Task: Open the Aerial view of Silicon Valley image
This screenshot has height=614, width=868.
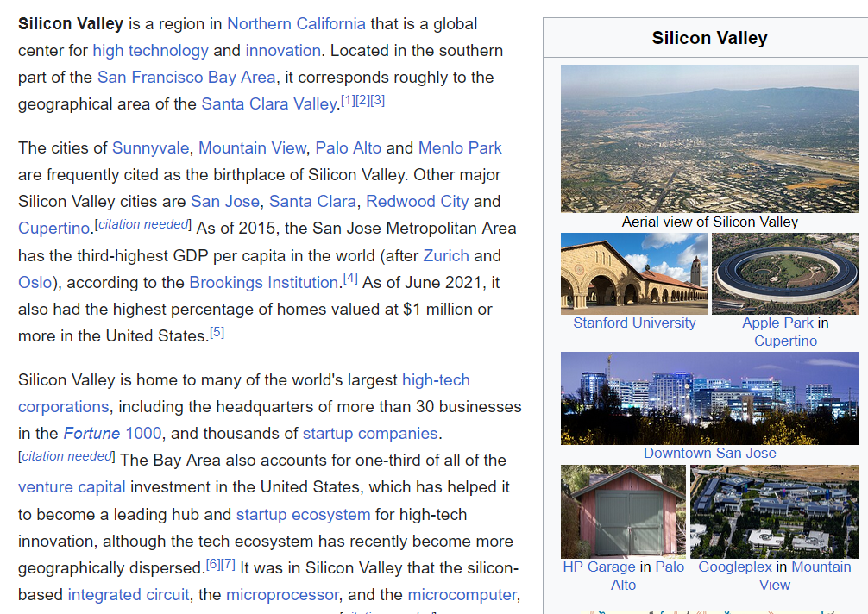Action: coord(709,139)
